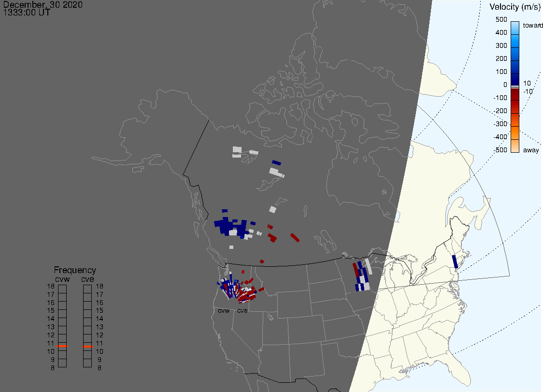Viewport: 543px width, 392px height.
Task: Pick the pale orange bottom color bar segment
Action: [x=515, y=146]
